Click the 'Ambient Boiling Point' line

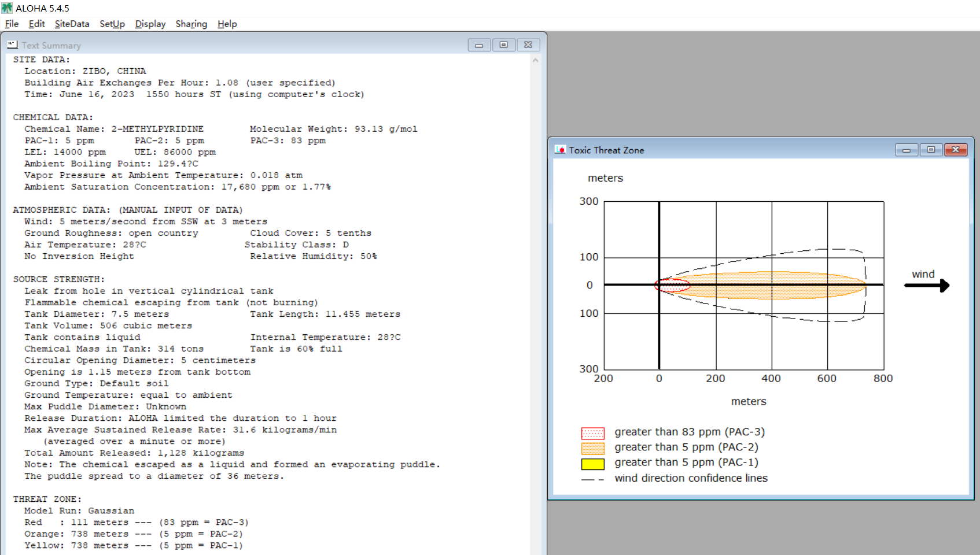[111, 164]
